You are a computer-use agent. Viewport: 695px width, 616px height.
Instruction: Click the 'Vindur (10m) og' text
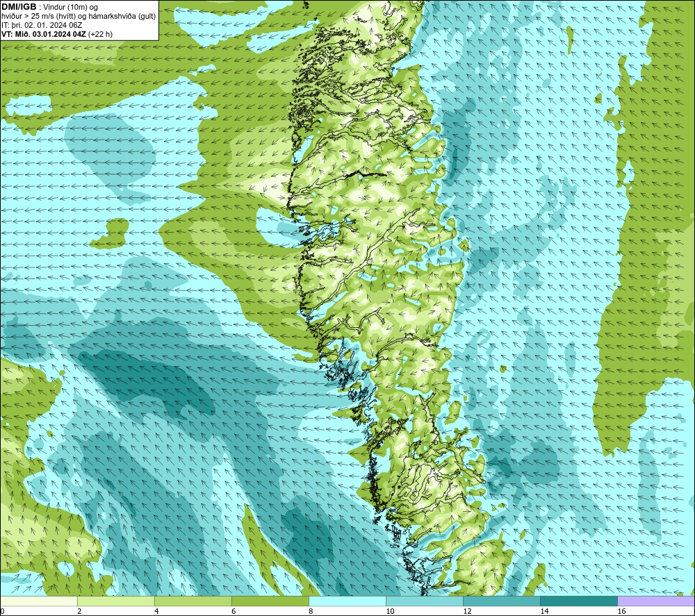click(x=70, y=8)
